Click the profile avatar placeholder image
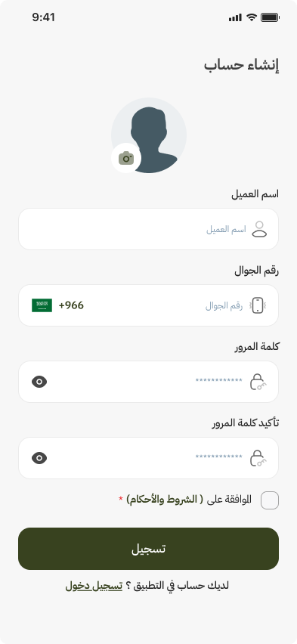Image resolution: width=297 pixels, height=644 pixels. [x=149, y=135]
